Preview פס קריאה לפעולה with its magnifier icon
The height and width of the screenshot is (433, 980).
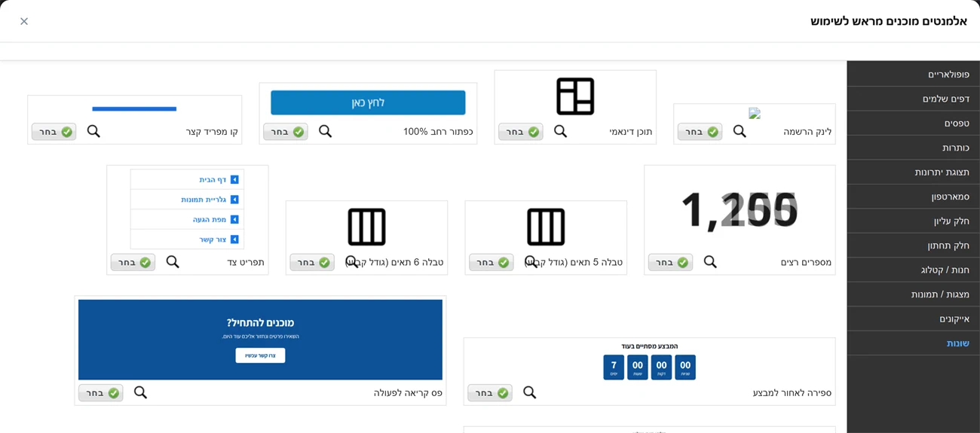(x=140, y=392)
